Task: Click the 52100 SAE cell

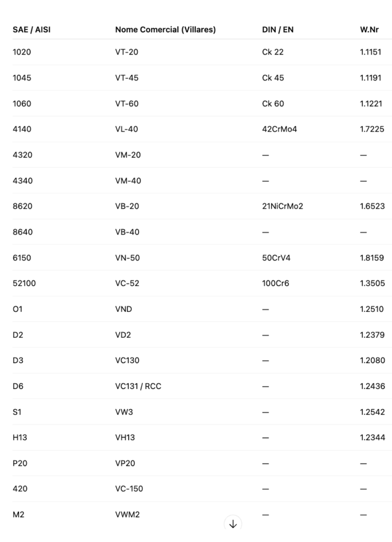Action: pos(24,283)
